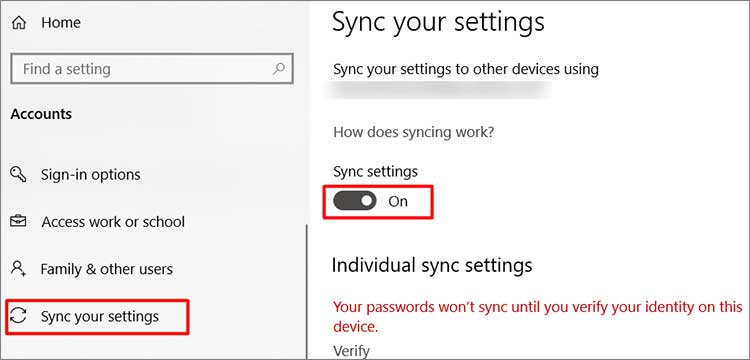The width and height of the screenshot is (750, 360).
Task: Focus the Find a setting search field
Action: point(152,69)
